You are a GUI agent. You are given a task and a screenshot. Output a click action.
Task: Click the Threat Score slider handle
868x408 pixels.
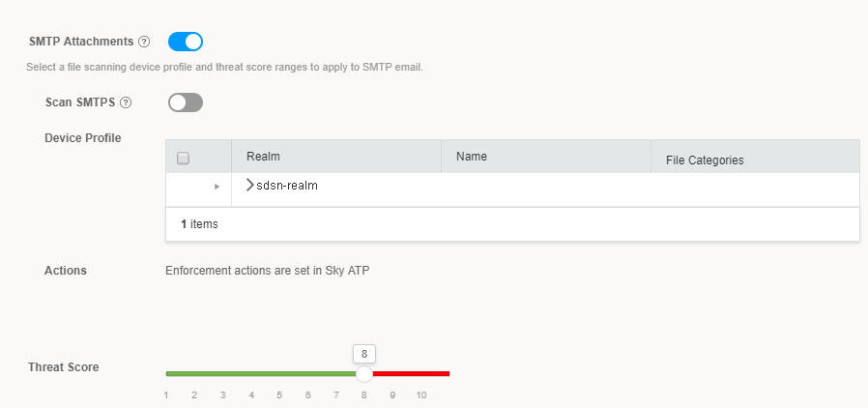pos(364,373)
